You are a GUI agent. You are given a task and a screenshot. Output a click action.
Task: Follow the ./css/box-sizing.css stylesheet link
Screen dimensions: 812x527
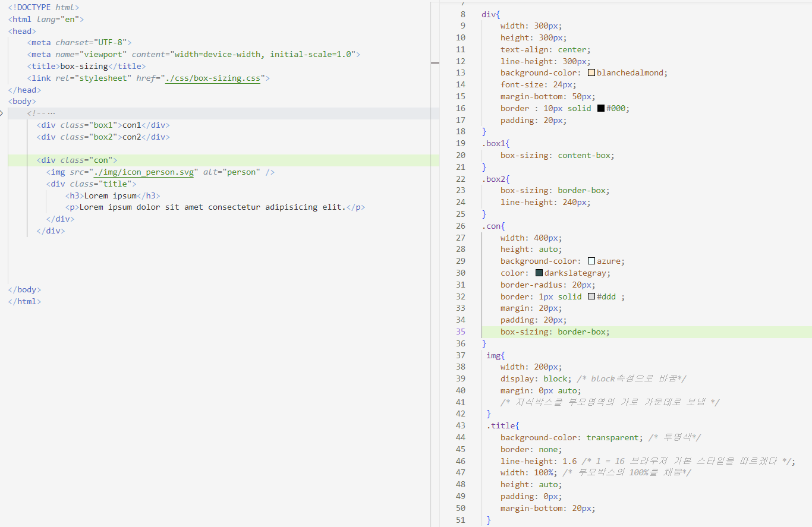click(213, 78)
